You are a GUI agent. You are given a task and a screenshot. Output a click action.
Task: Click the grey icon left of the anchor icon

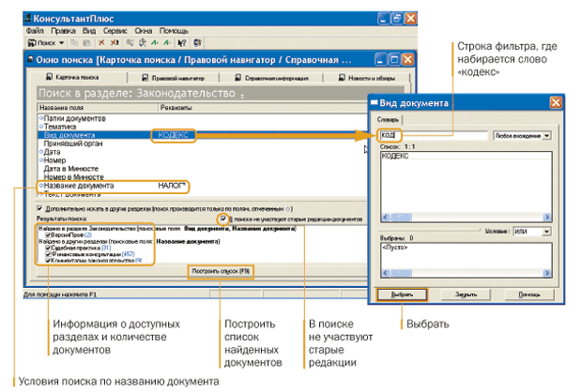pyautogui.click(x=130, y=43)
